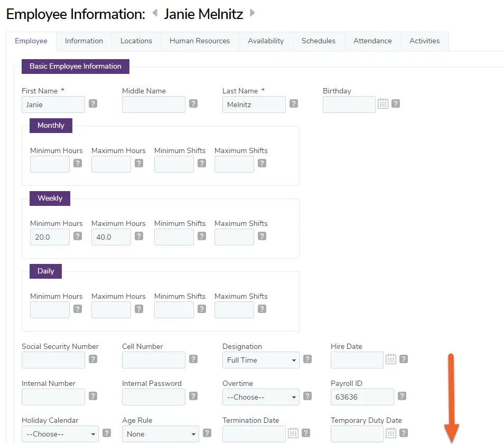504x445 pixels.
Task: Click the Social Security Number field
Action: point(53,360)
